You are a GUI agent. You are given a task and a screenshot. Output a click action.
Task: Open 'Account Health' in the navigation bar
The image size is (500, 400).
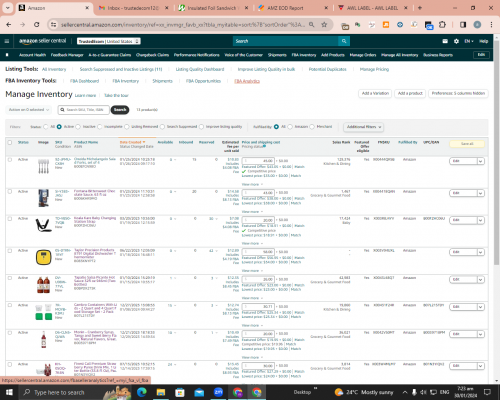[32, 55]
